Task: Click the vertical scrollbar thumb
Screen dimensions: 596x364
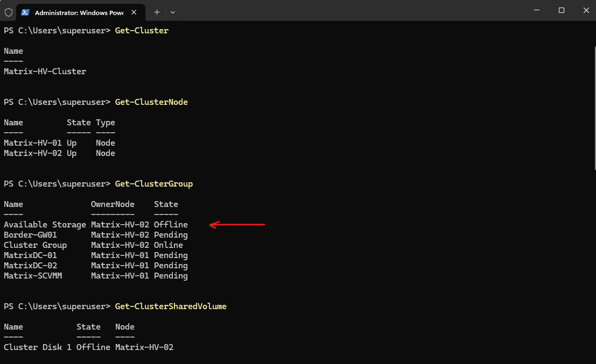Action: click(x=595, y=108)
